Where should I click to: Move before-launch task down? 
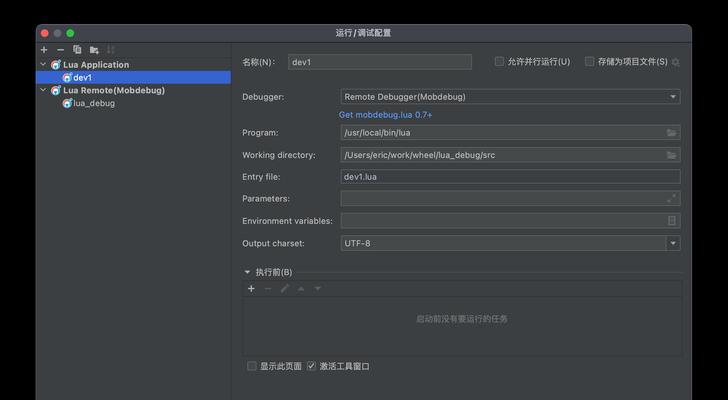pos(318,289)
